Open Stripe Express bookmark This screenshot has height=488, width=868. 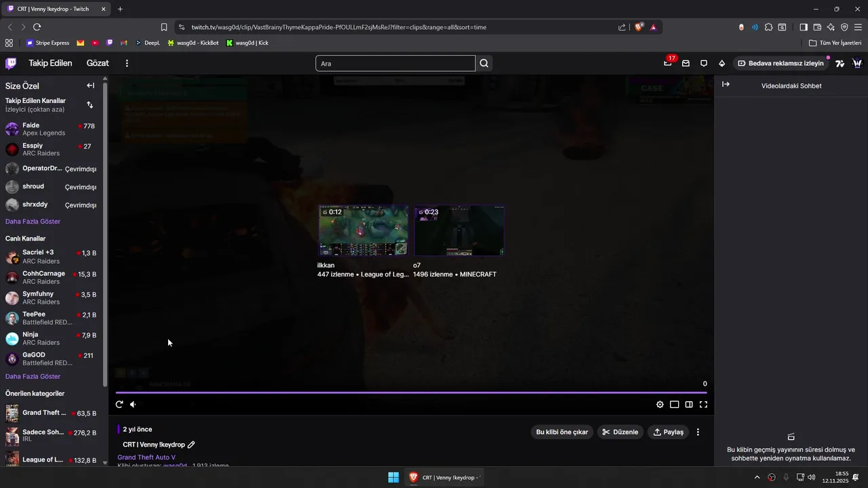tap(47, 43)
